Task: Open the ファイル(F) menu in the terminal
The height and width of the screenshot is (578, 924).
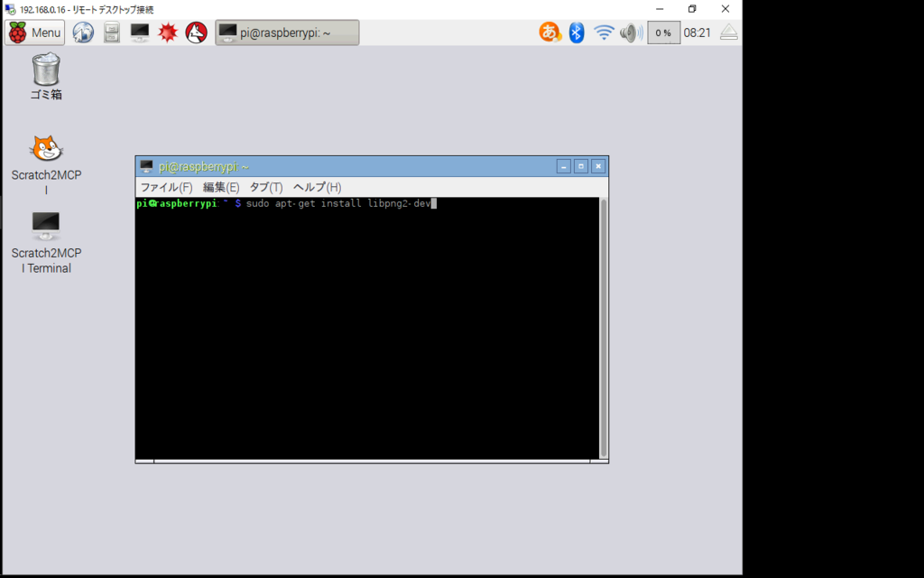Action: coord(166,188)
